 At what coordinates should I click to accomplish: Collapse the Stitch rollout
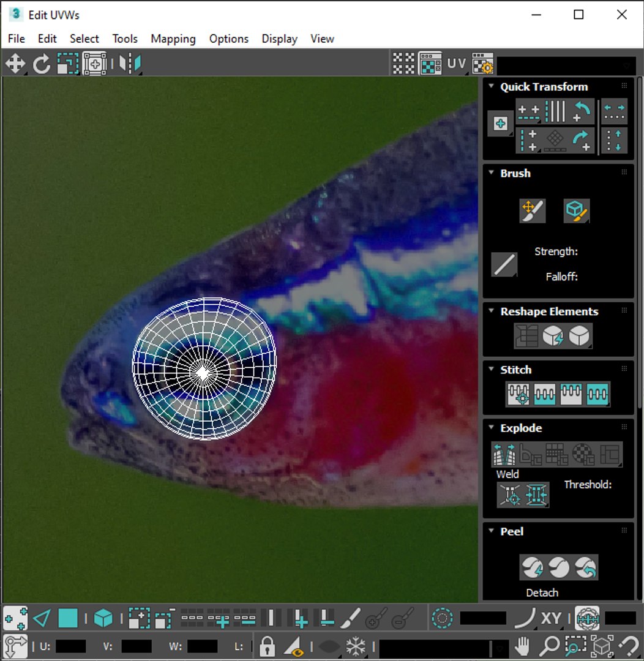click(x=492, y=368)
